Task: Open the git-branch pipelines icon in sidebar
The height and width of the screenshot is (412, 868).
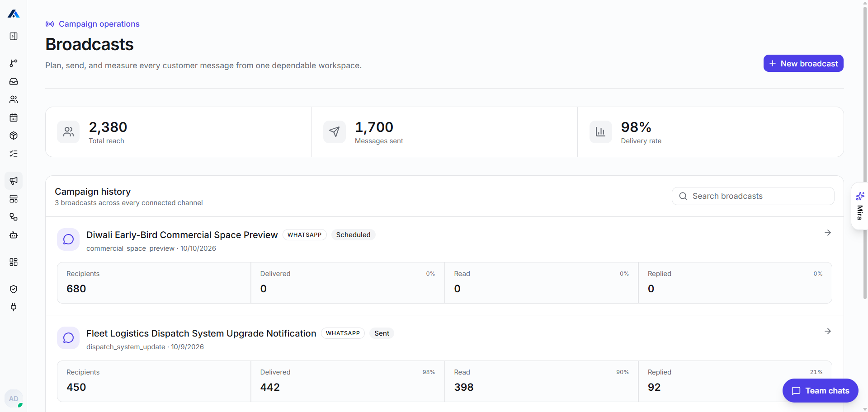Action: 14,63
